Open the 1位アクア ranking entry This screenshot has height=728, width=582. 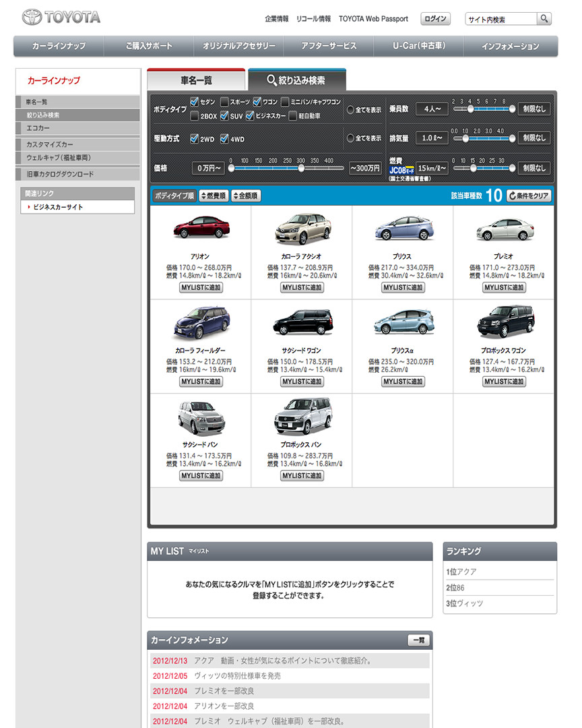click(x=461, y=572)
